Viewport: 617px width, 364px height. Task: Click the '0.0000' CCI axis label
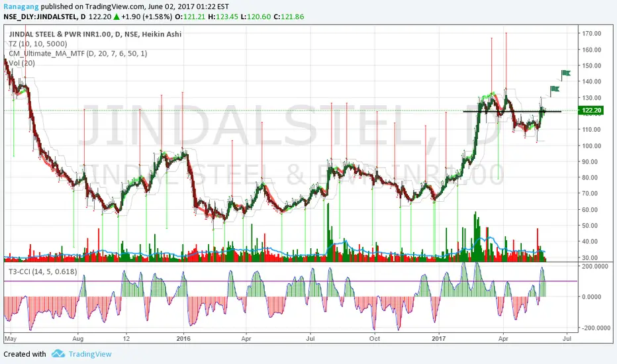point(591,296)
